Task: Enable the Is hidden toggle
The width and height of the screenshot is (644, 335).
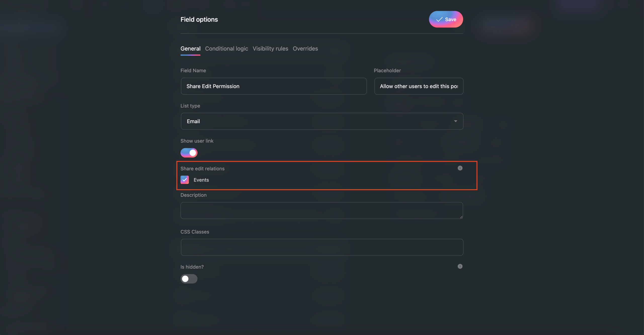Action: click(189, 279)
